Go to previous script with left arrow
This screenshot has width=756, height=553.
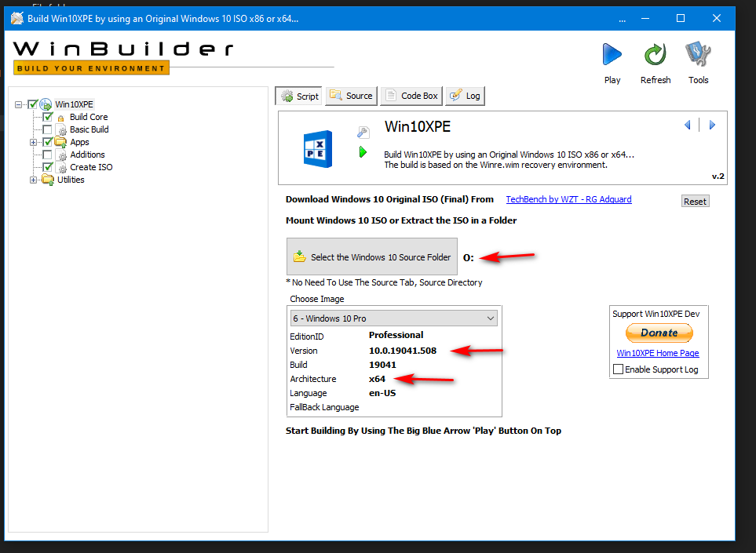(x=688, y=126)
